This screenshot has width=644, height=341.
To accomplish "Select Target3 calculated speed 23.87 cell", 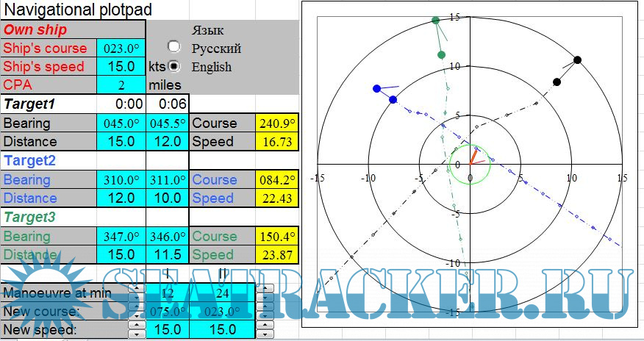I will [x=276, y=255].
